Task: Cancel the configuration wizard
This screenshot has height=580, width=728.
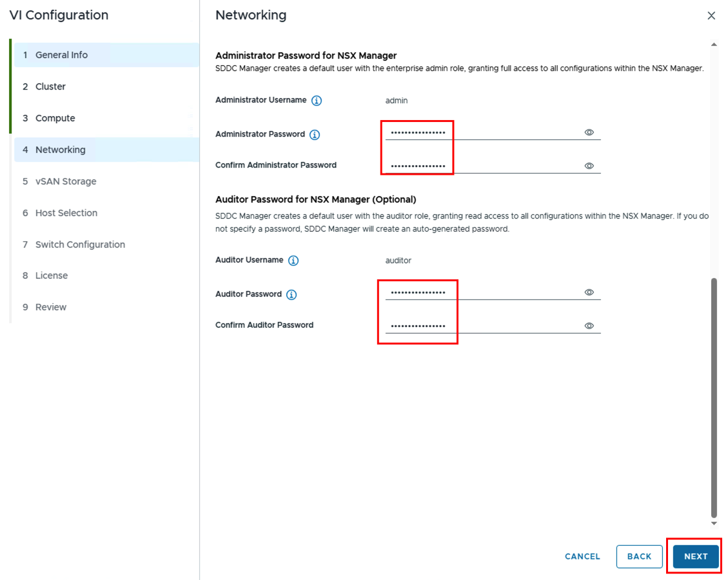Action: [x=582, y=556]
